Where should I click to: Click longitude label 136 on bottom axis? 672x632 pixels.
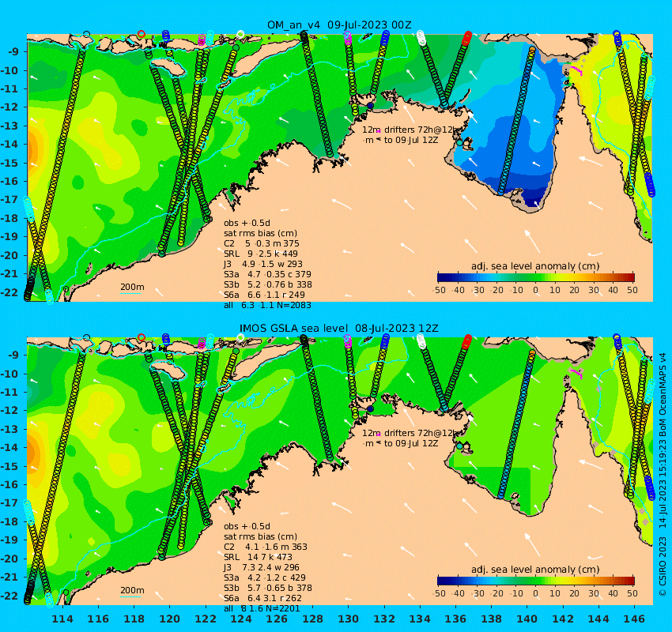pyautogui.click(x=455, y=619)
